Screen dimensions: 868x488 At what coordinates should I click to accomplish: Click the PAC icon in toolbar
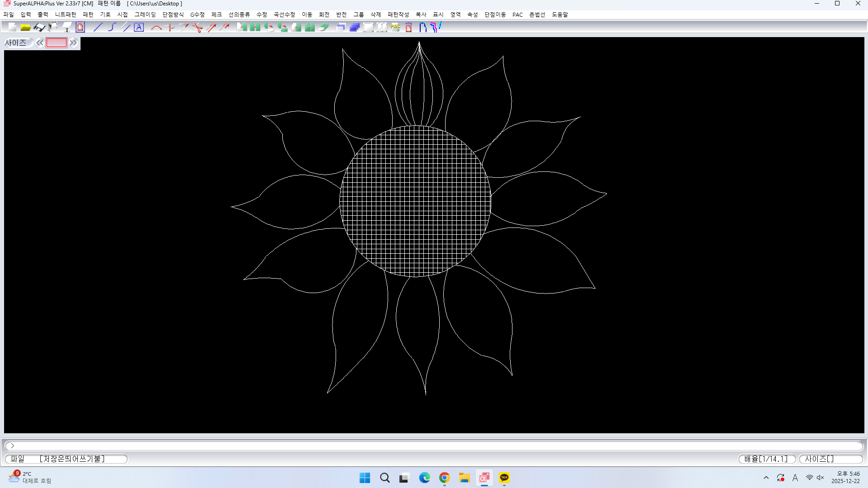(395, 27)
